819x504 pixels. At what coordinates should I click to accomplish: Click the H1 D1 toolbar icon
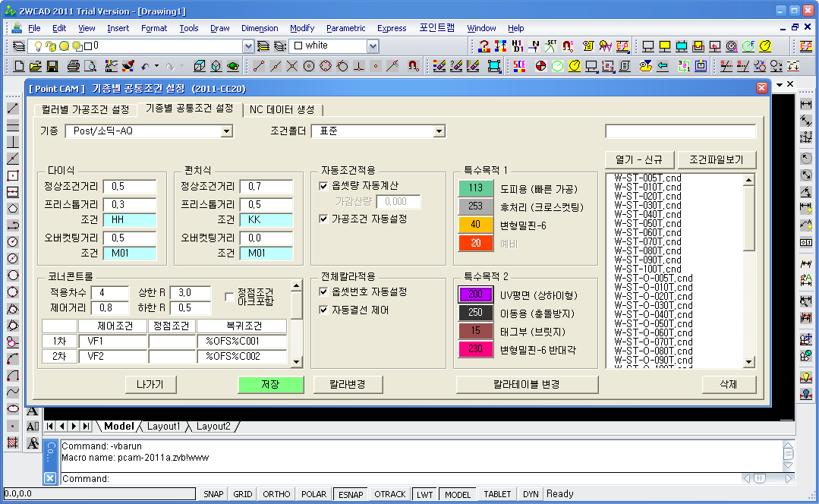(x=517, y=46)
